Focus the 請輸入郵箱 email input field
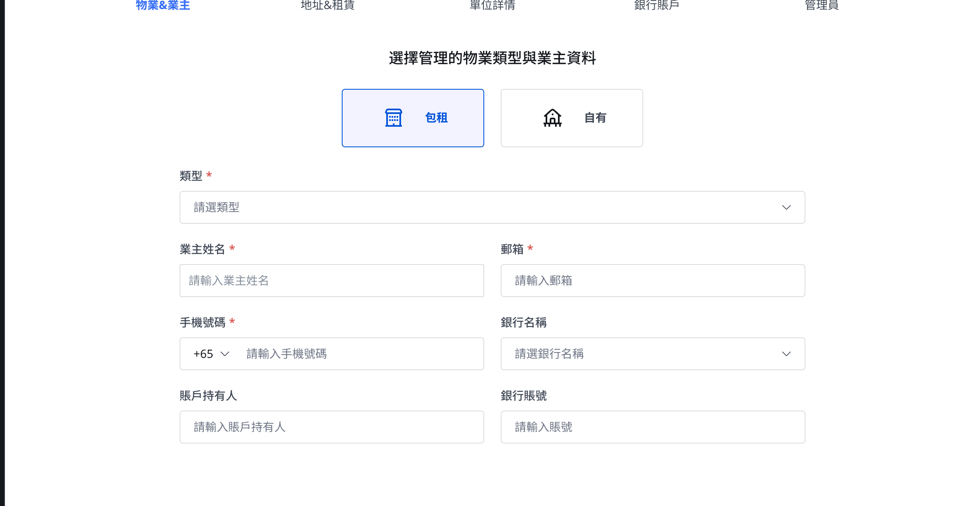 pos(653,281)
